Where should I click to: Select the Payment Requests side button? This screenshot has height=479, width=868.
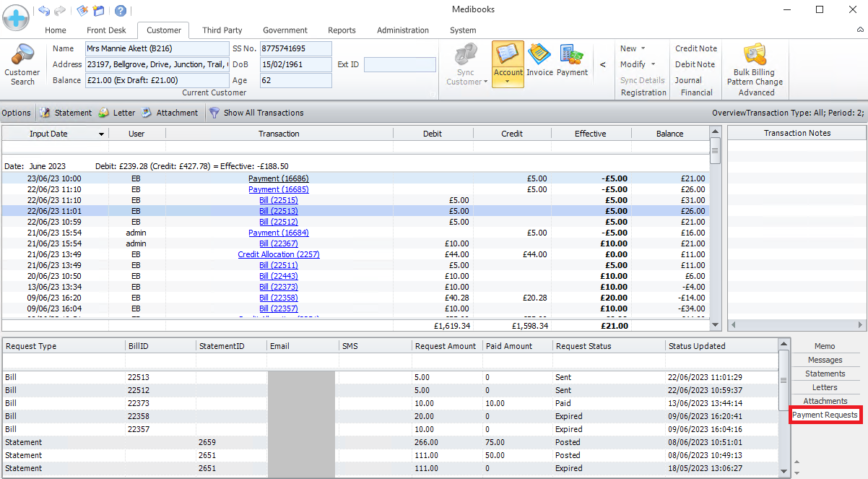[825, 415]
